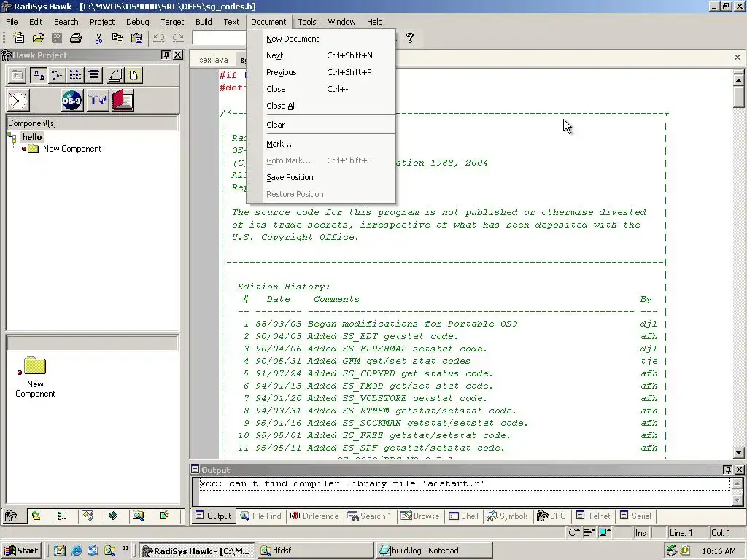Choose Previous in the Document menu

point(321,72)
